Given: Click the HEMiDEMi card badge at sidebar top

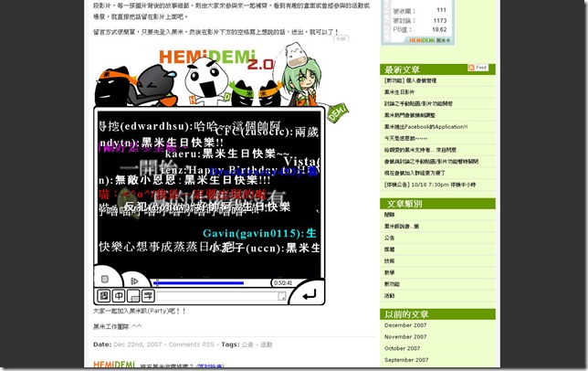Looking at the screenshot, I should (429, 40).
